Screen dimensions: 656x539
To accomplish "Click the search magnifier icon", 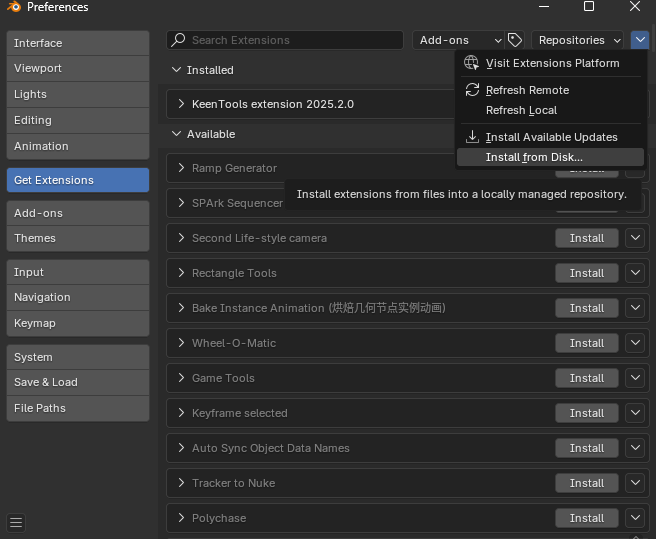I will click(x=179, y=40).
